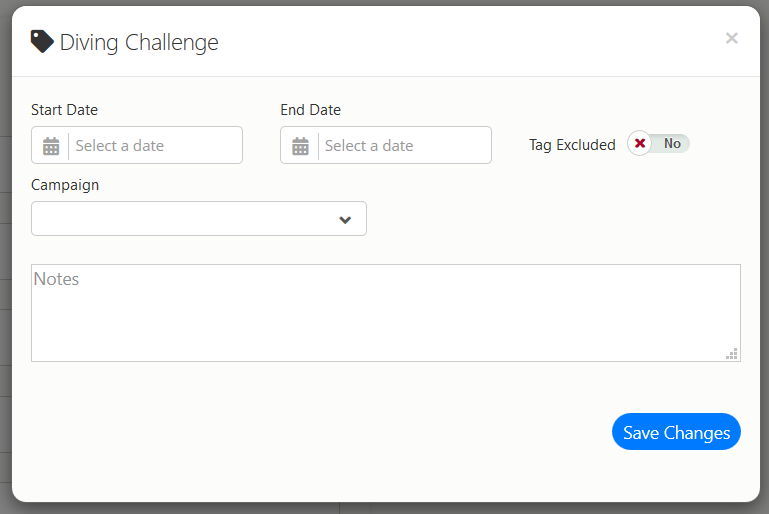Click the Start Date "Select a date" field
Viewport: 769px width, 514px height.
point(155,145)
